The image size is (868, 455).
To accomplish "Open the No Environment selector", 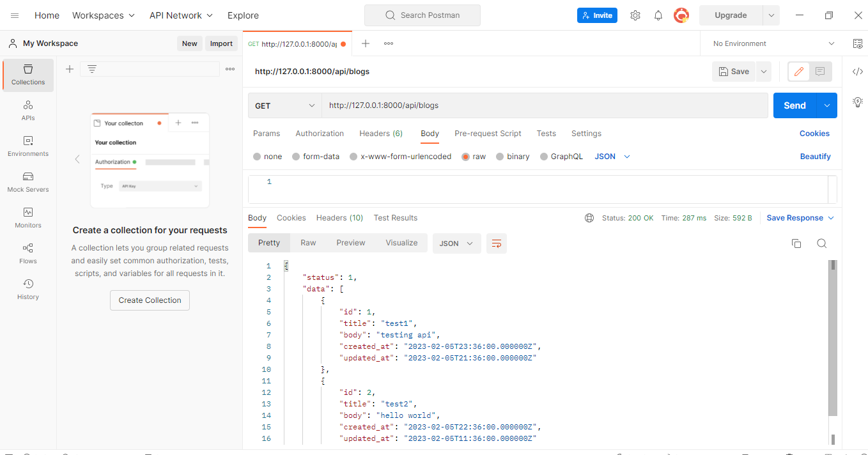I will [x=773, y=43].
